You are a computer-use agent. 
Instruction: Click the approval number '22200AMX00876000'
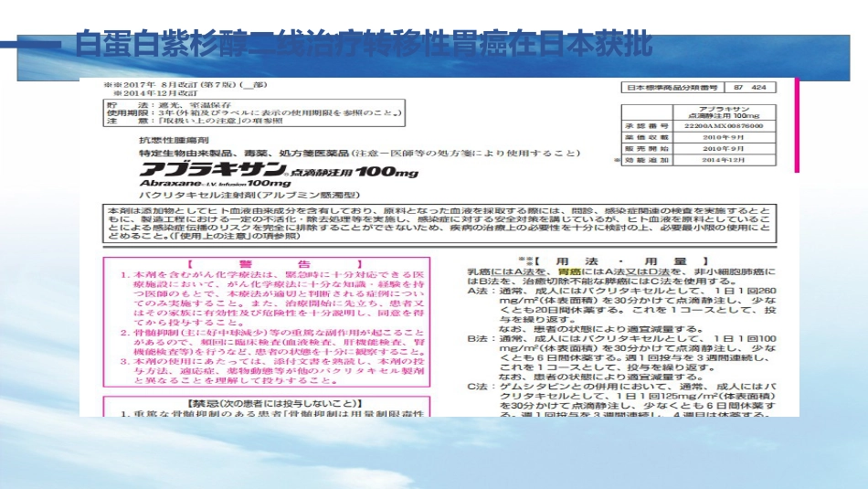pyautogui.click(x=723, y=126)
